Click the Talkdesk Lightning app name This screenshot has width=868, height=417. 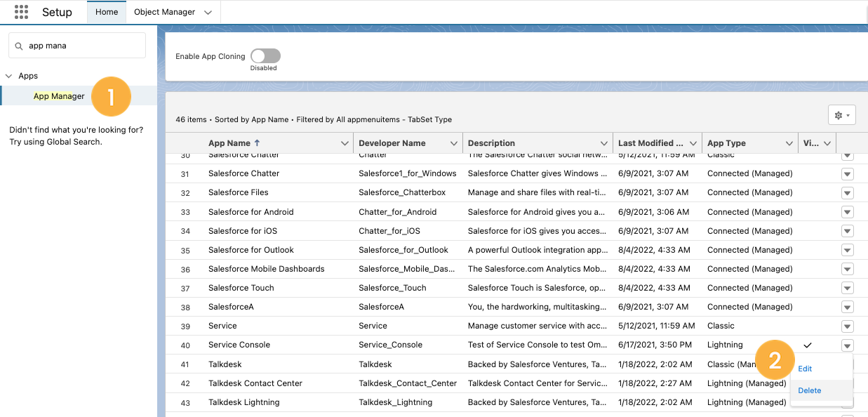[x=243, y=402]
